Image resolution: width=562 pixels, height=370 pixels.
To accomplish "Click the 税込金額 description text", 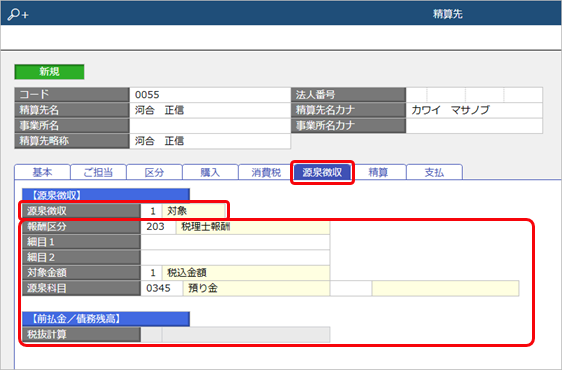I will pyautogui.click(x=187, y=273).
